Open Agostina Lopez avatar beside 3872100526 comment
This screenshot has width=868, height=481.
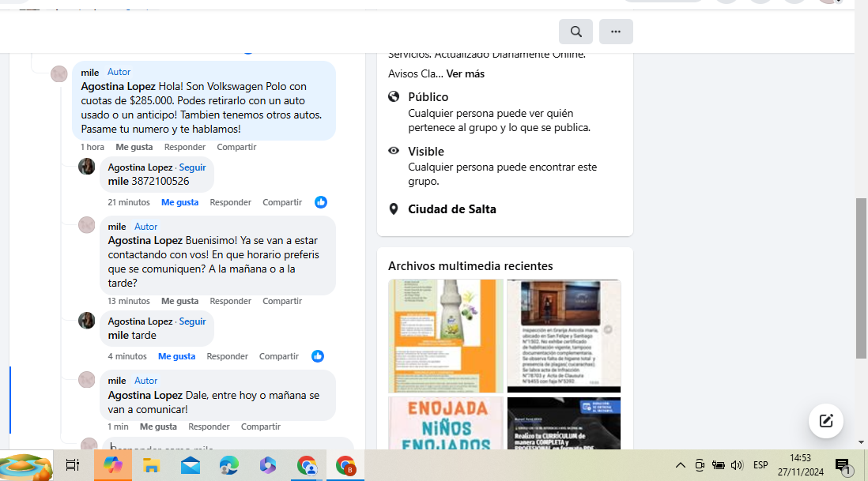(86, 167)
